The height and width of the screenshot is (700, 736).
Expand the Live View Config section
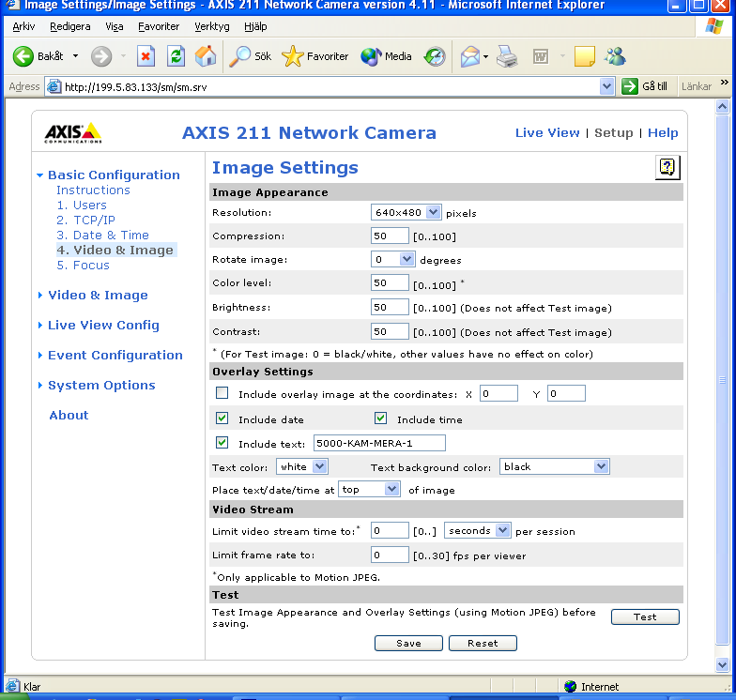(x=39, y=325)
